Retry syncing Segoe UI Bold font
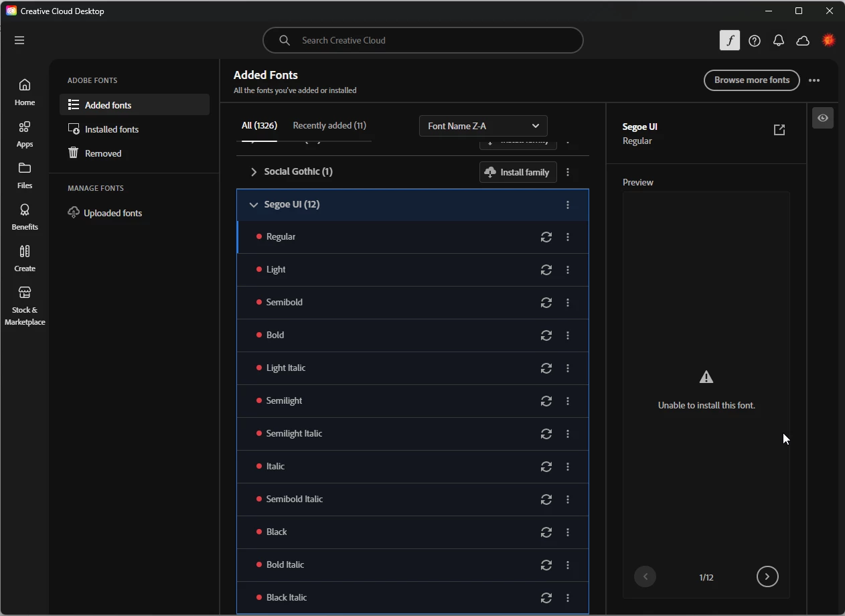Viewport: 845px width, 616px height. [x=546, y=335]
